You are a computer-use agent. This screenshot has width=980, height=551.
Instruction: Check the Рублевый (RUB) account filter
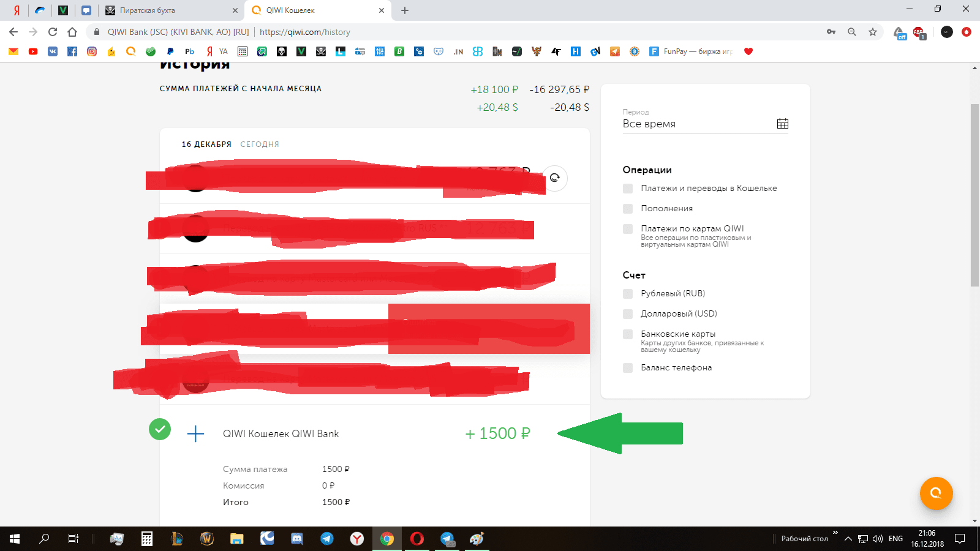coord(628,294)
